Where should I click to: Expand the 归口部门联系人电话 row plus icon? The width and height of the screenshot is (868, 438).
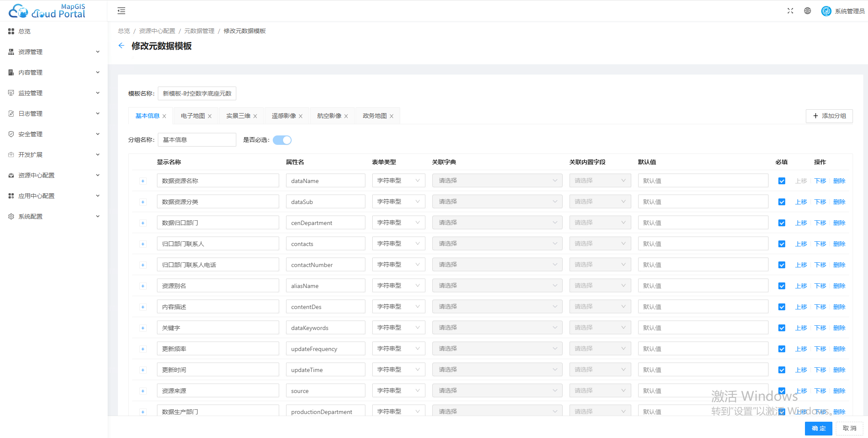143,265
